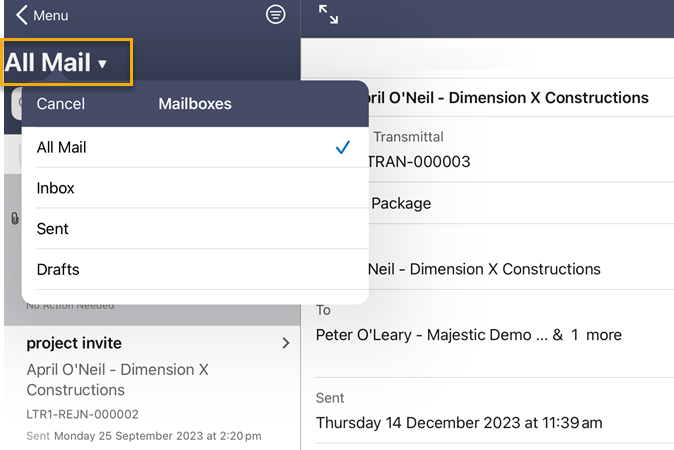The height and width of the screenshot is (450, 674).
Task: Expand the mail detail to fullscreen
Action: pos(328,14)
